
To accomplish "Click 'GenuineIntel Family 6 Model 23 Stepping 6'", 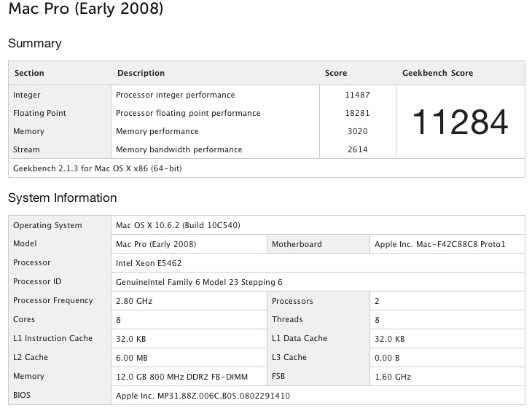I will (199, 282).
